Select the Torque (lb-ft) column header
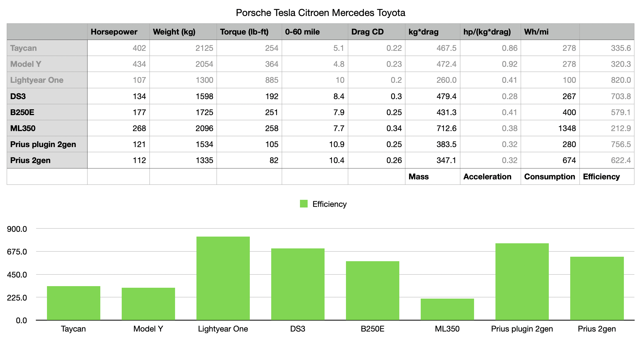 click(244, 32)
